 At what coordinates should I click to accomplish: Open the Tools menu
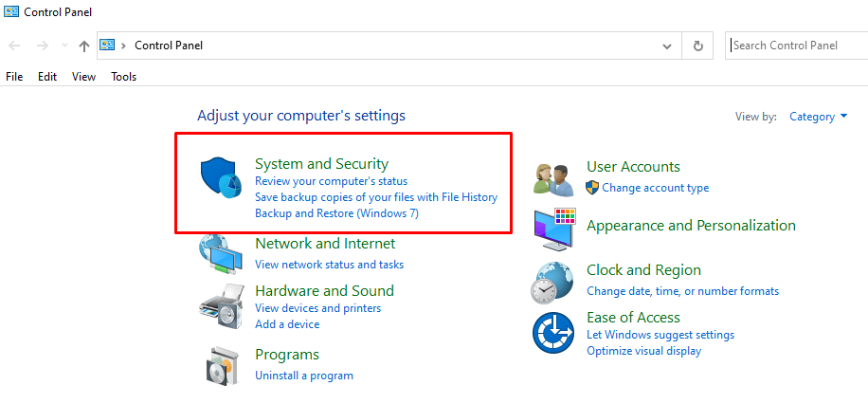(x=124, y=77)
